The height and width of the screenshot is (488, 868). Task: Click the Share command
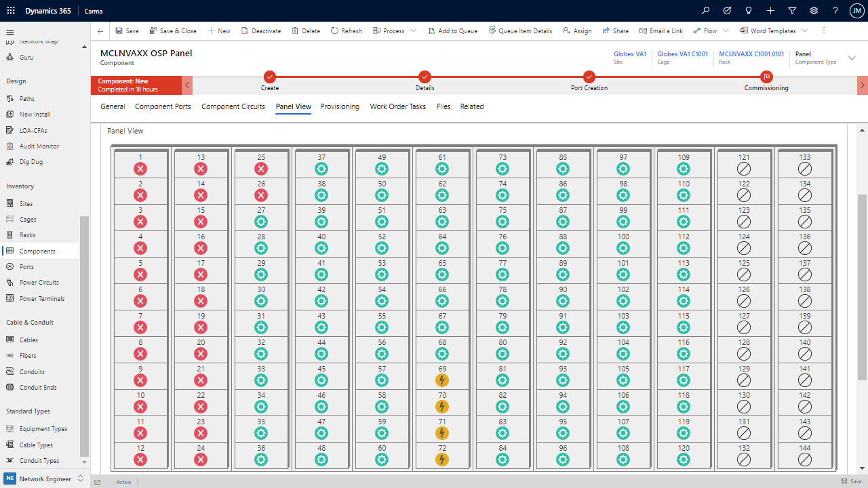(615, 31)
